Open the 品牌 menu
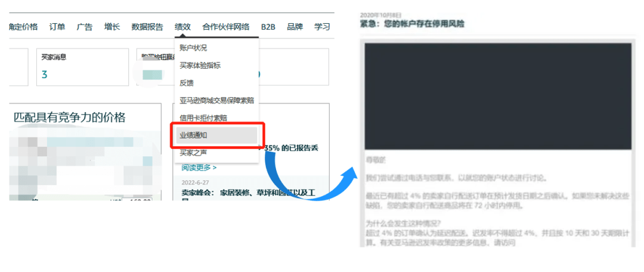 (x=295, y=27)
